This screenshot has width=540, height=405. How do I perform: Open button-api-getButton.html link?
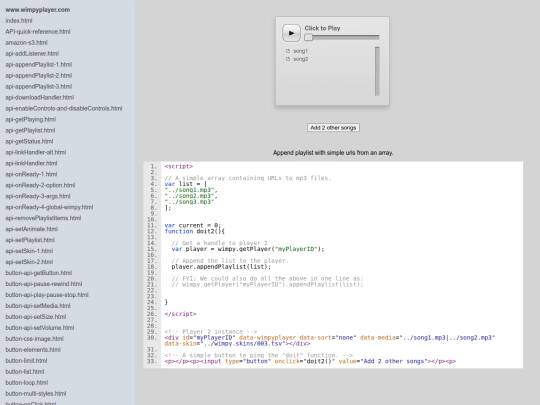click(39, 273)
